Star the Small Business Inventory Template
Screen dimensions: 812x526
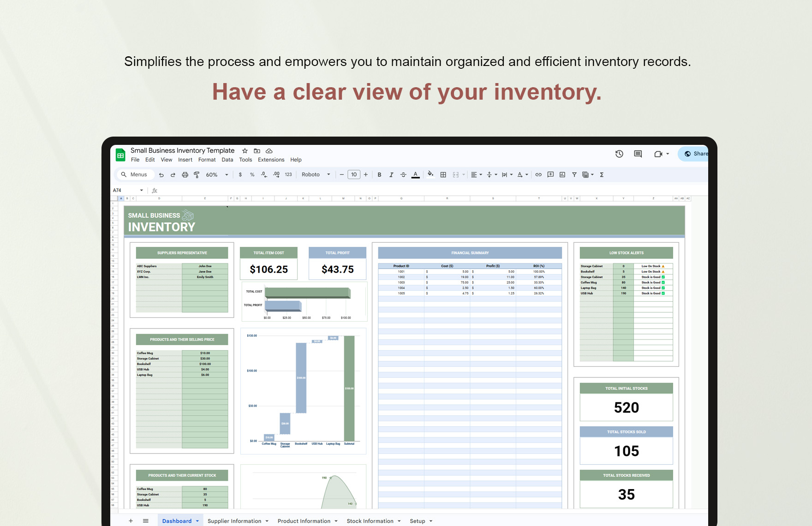click(245, 150)
